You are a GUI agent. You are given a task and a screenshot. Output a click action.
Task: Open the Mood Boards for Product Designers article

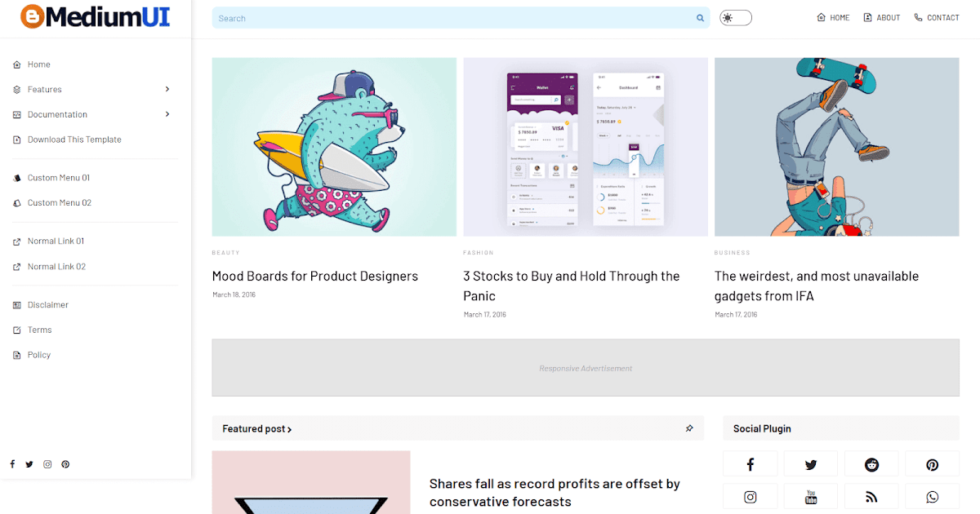click(x=315, y=276)
